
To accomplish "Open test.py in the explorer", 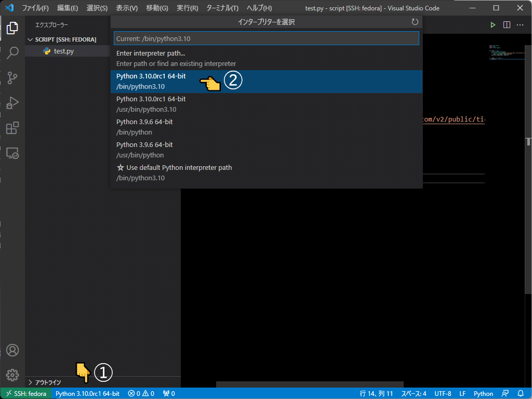I will tap(63, 51).
